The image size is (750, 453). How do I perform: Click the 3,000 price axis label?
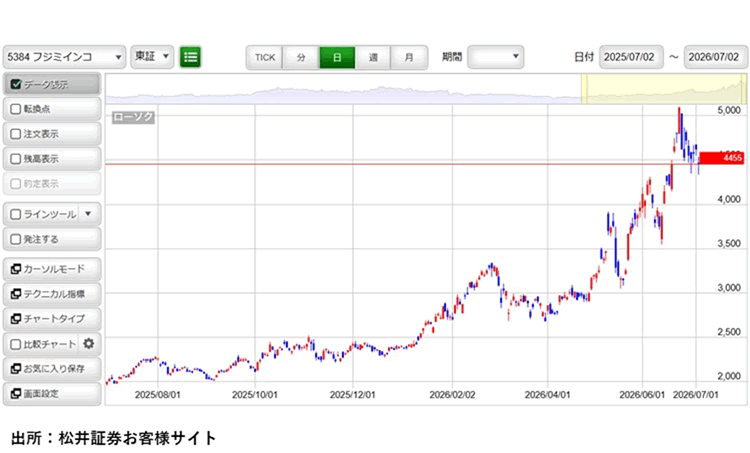click(x=729, y=287)
